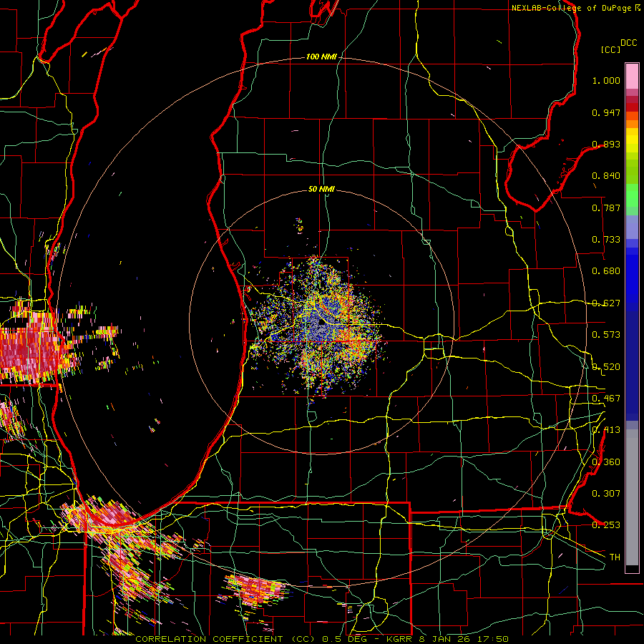Click the 0.893 scale value
The height and width of the screenshot is (644, 644).
pos(606,144)
